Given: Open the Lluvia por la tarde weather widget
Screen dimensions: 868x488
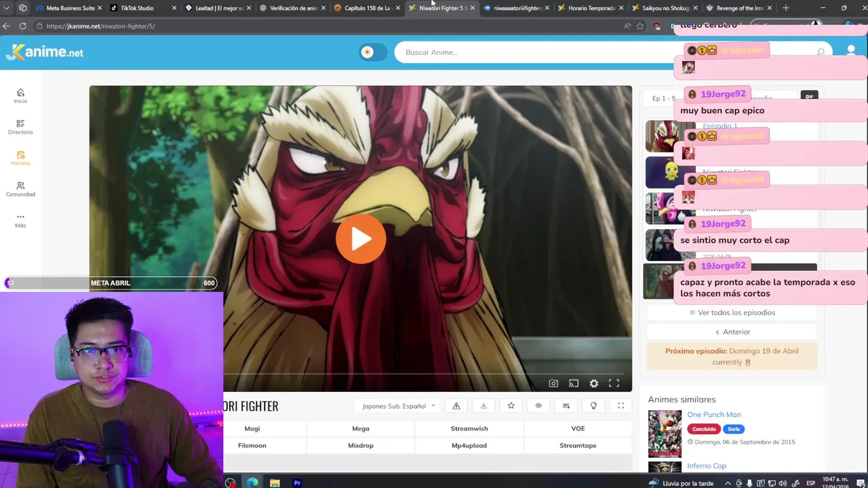Looking at the screenshot, I should pyautogui.click(x=681, y=483).
